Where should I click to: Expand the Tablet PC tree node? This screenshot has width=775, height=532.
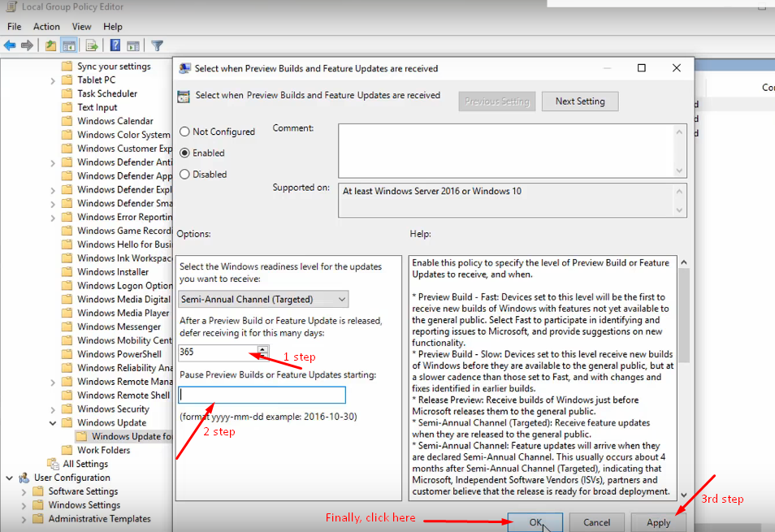click(x=53, y=80)
